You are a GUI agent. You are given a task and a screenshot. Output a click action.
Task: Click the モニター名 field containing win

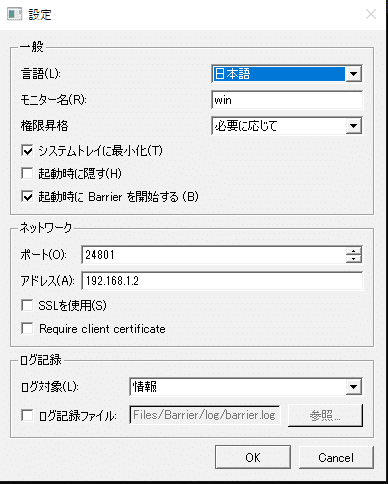(x=287, y=100)
